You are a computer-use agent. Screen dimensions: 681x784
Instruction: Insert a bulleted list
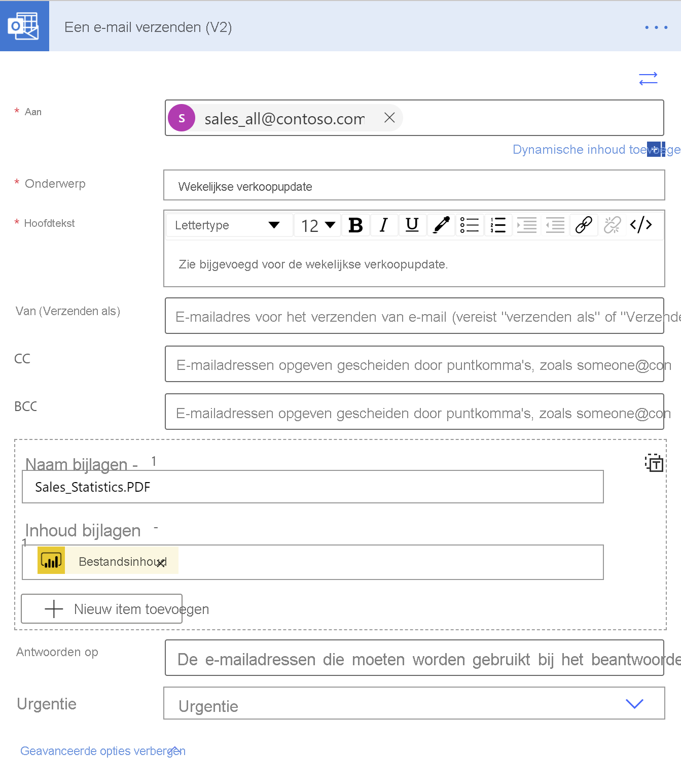point(469,225)
